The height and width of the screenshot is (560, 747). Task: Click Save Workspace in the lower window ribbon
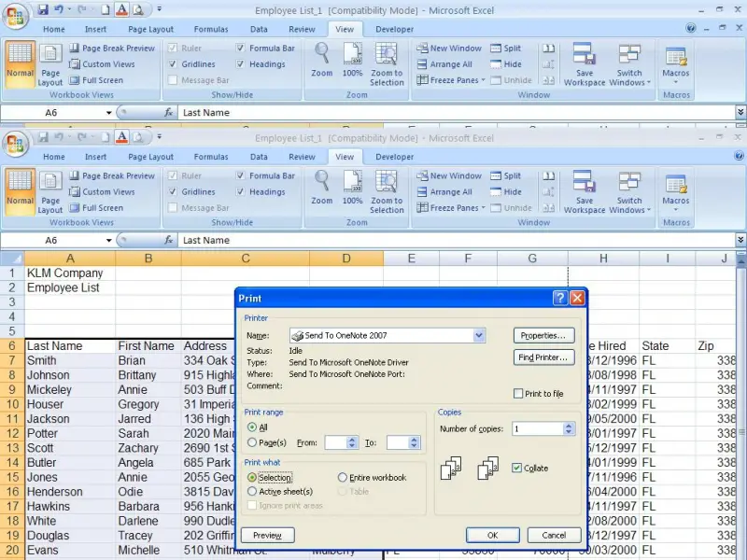pos(585,193)
